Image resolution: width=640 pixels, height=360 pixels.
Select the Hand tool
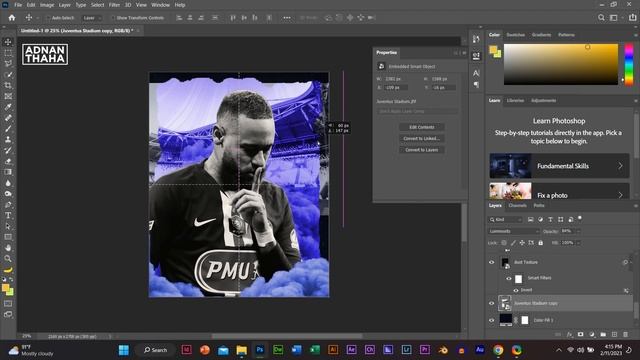pos(8,248)
